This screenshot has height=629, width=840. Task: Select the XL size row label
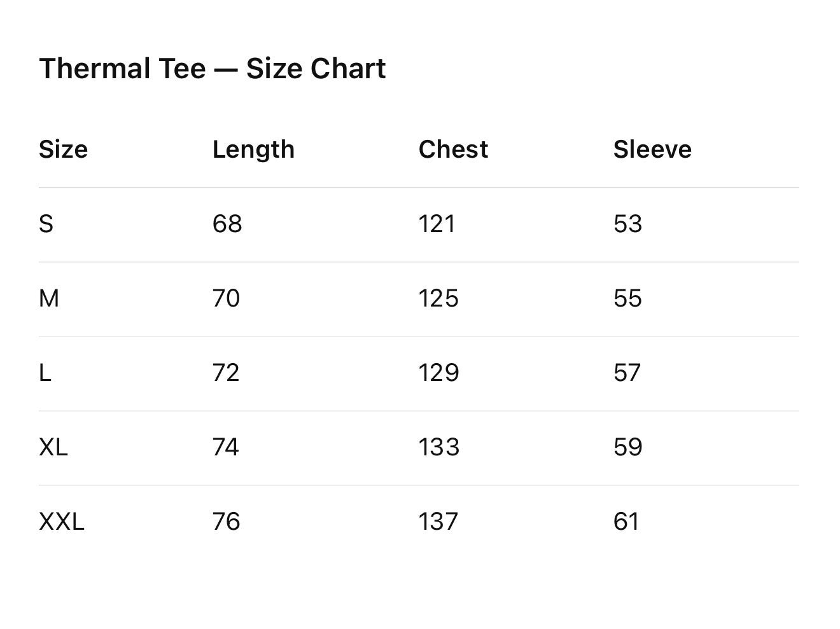pos(53,447)
